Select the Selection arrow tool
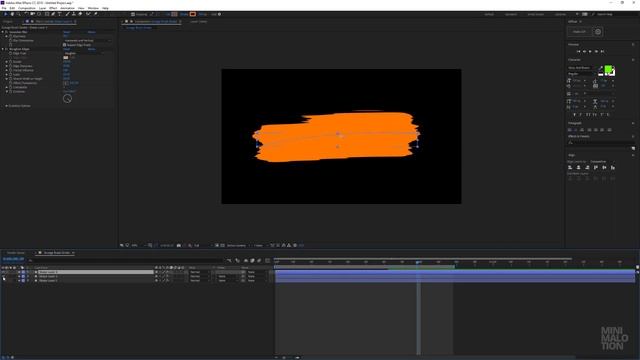Screen dimensions: 640x360 pos(5,14)
